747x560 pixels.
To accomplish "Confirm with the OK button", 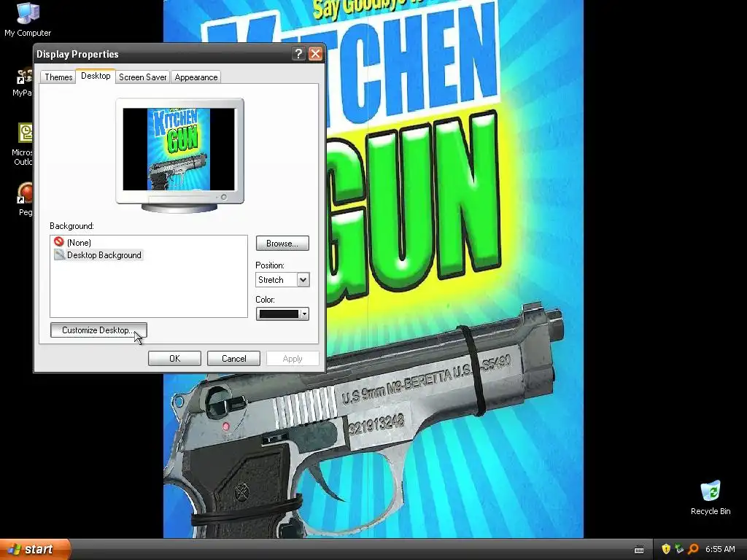I will click(174, 359).
